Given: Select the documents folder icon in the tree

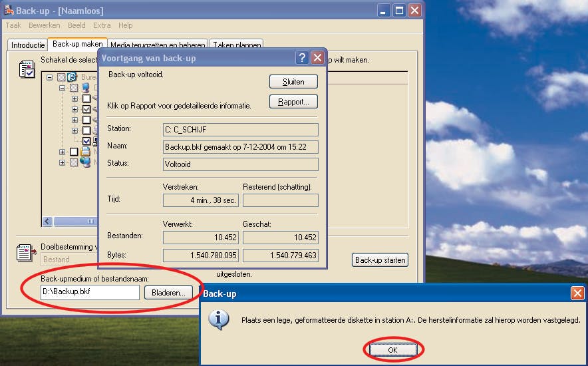Looking at the screenshot, I should click(86, 152).
